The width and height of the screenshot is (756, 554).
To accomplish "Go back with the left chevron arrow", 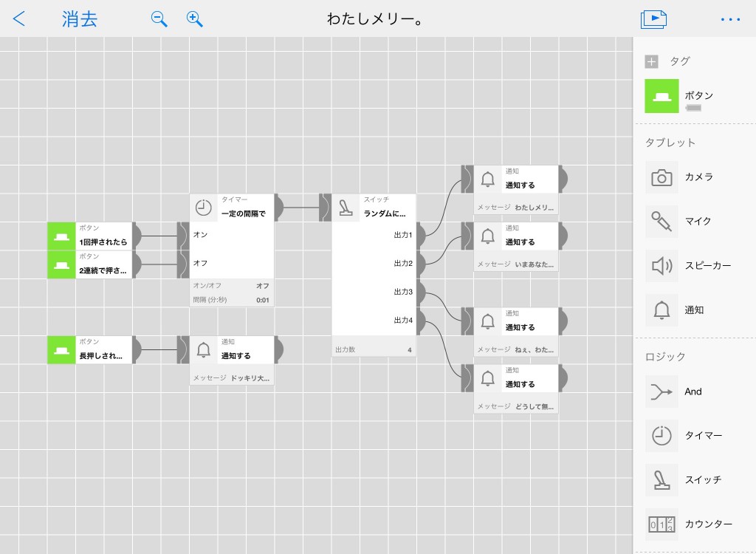I will pyautogui.click(x=19, y=18).
